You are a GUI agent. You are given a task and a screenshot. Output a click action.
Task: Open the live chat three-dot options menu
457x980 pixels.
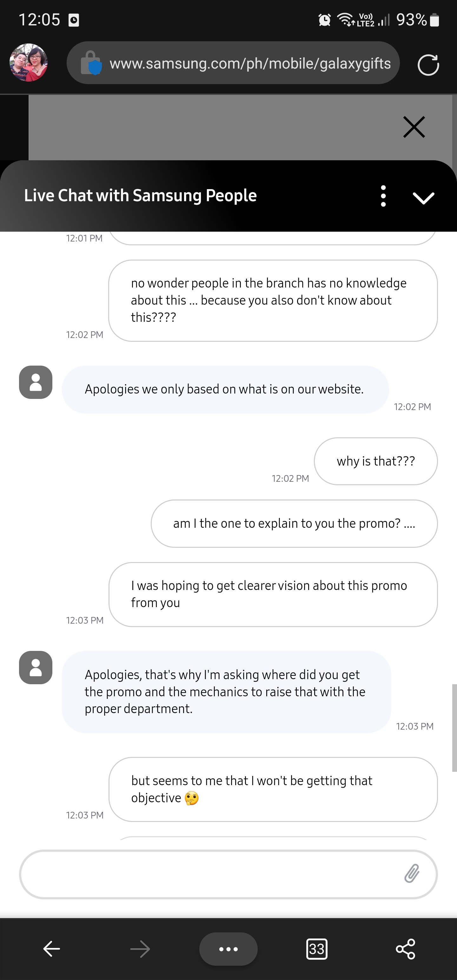383,196
